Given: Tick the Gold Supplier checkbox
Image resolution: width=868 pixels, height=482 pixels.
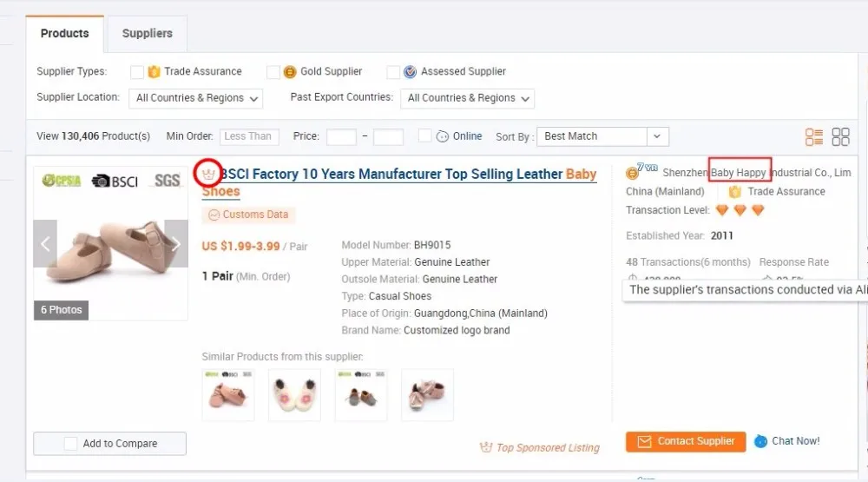Looking at the screenshot, I should 273,72.
